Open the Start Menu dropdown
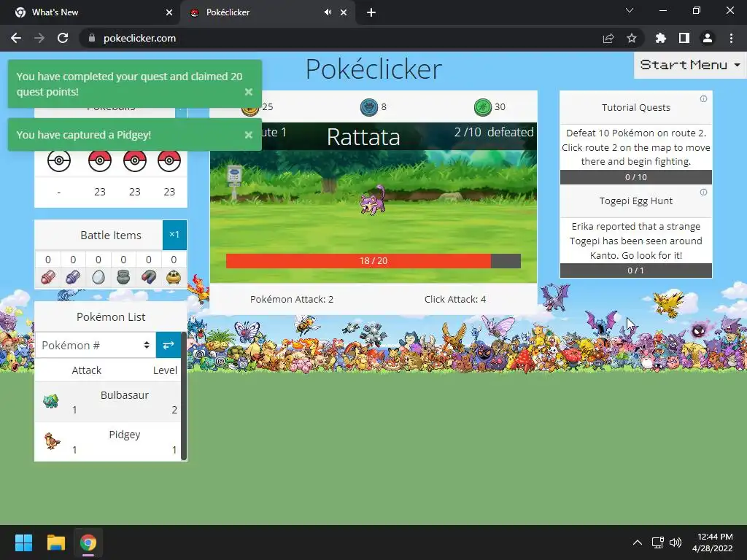747x560 pixels. (x=690, y=65)
